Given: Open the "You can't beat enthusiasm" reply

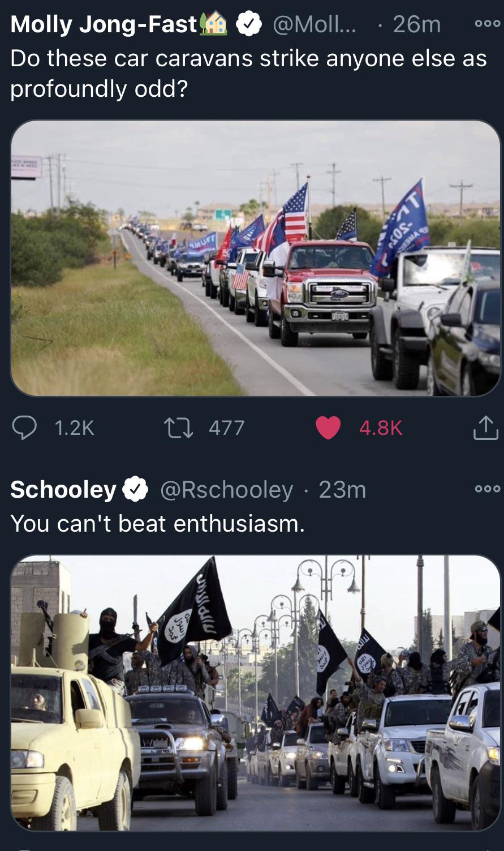Looking at the screenshot, I should tap(157, 523).
